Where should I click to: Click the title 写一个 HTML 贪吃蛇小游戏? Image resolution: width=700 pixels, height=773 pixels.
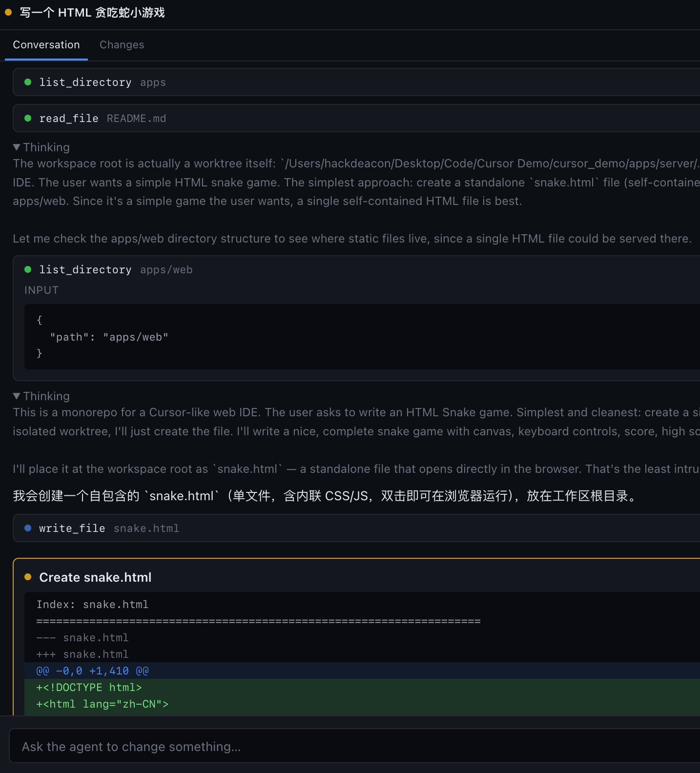[92, 12]
